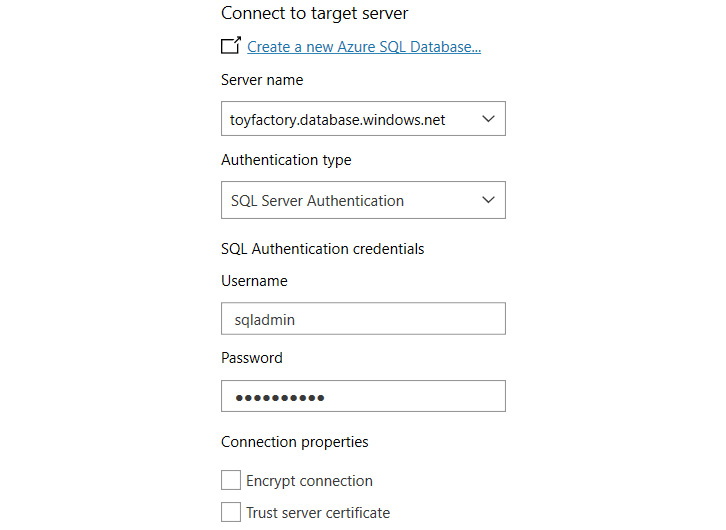Click the toyfactory.database.windows.net server value
This screenshot has height=530, width=726.
pyautogui.click(x=338, y=120)
